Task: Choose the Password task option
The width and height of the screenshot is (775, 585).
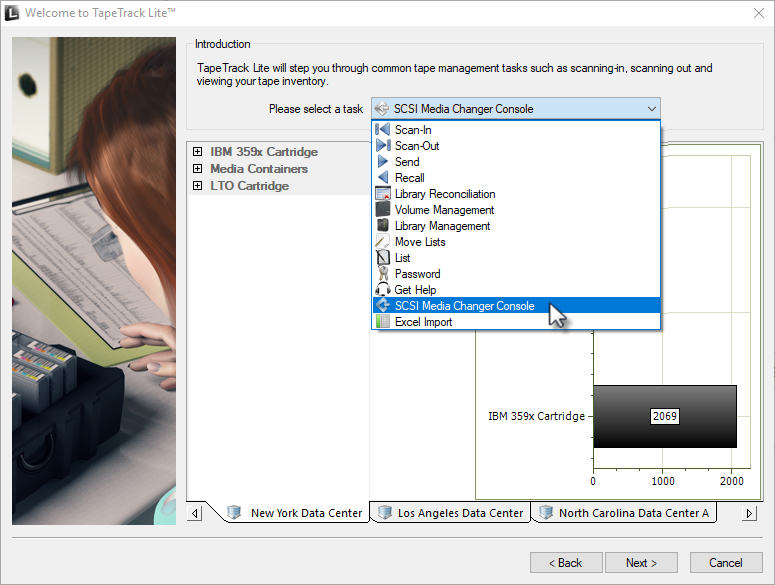Action: [x=516, y=273]
